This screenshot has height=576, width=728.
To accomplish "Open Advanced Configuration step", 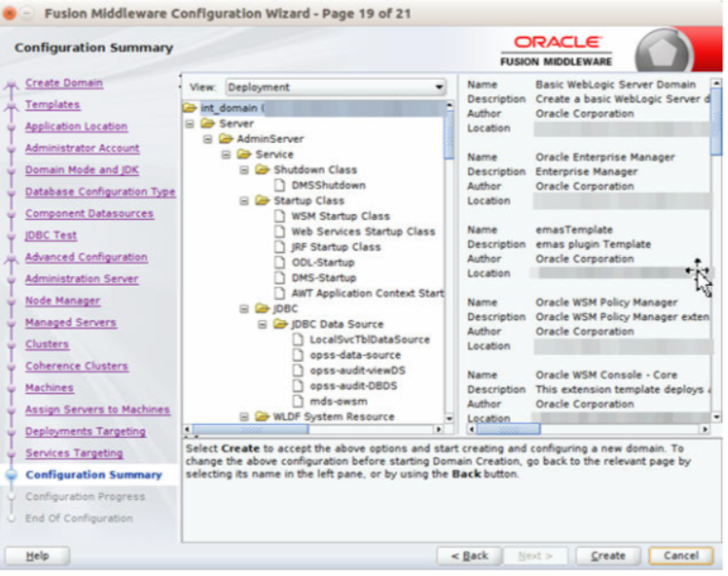I will (87, 257).
